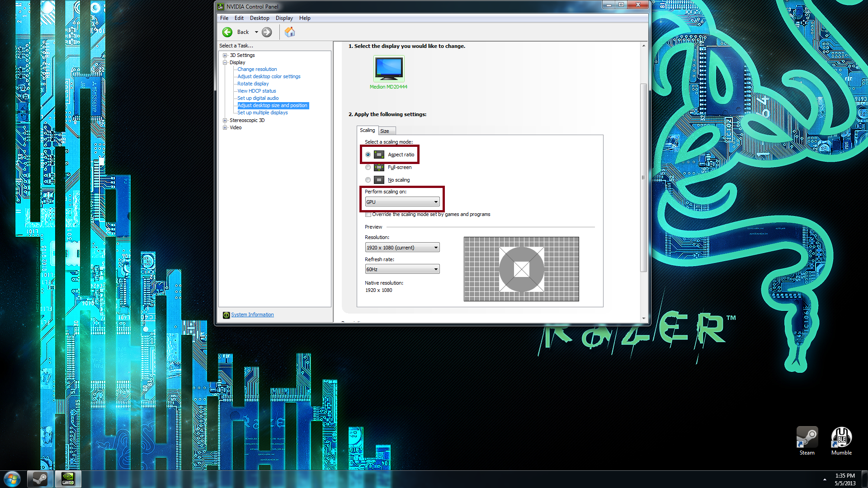Open Steam desktop shortcut
Screen dimensions: 868x488
point(807,441)
